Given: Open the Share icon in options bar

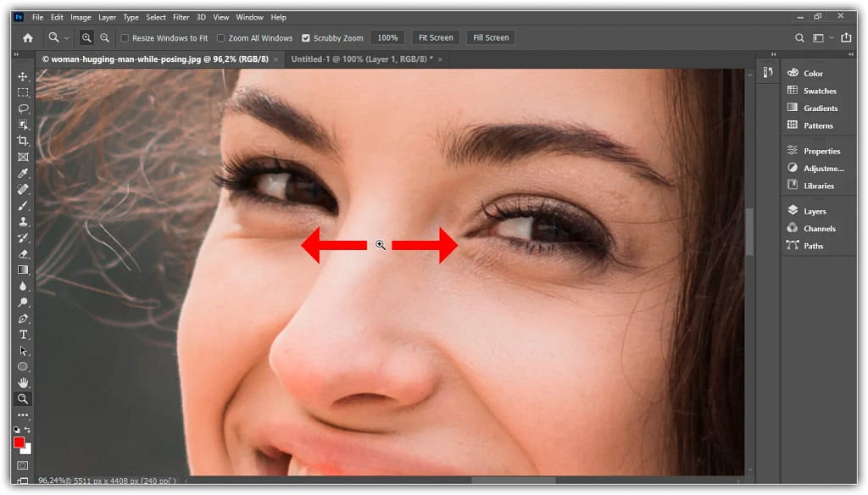Looking at the screenshot, I should pos(844,37).
